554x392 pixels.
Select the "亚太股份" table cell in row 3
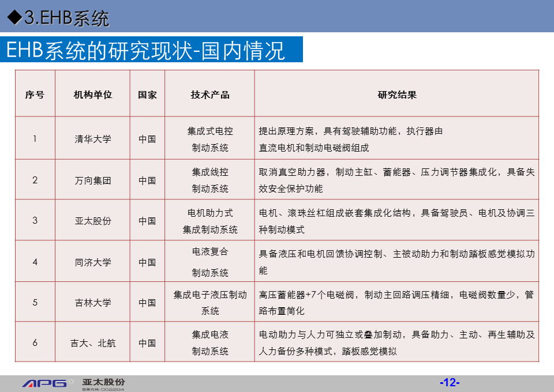[92, 221]
